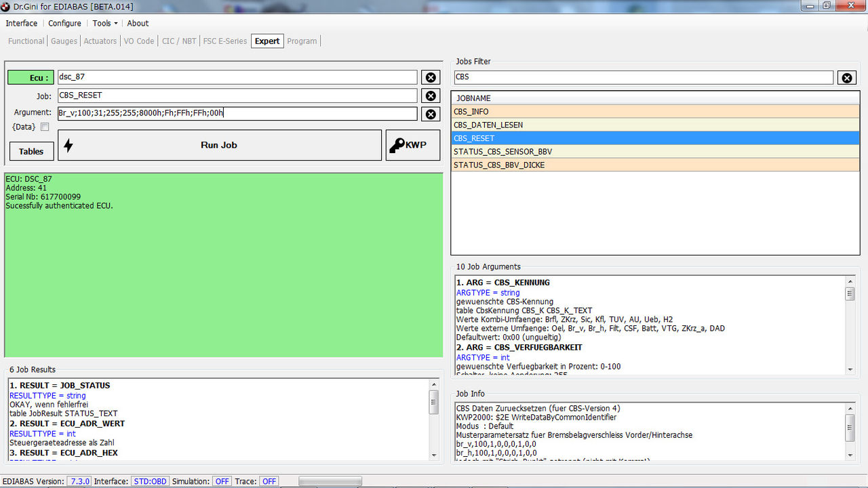The image size is (868, 488).
Task: Click the 'Address: 41' output line
Action: click(26, 188)
